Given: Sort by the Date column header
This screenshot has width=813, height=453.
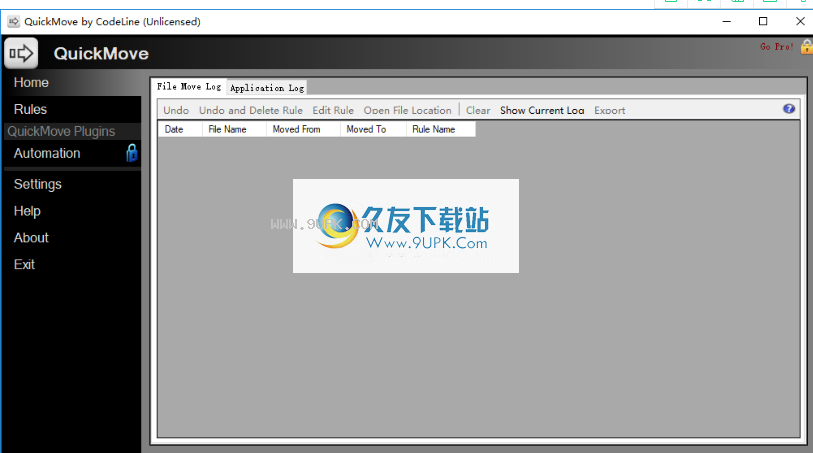Looking at the screenshot, I should click(x=180, y=129).
